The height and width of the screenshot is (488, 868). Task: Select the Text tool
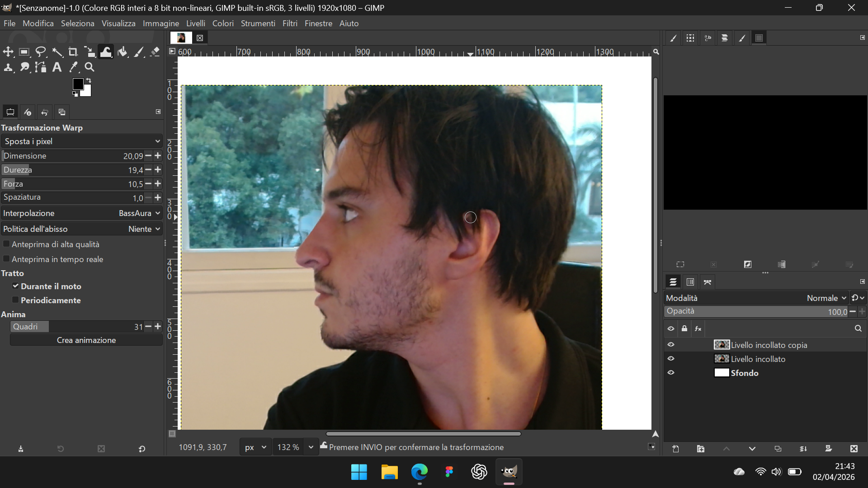pos(57,67)
